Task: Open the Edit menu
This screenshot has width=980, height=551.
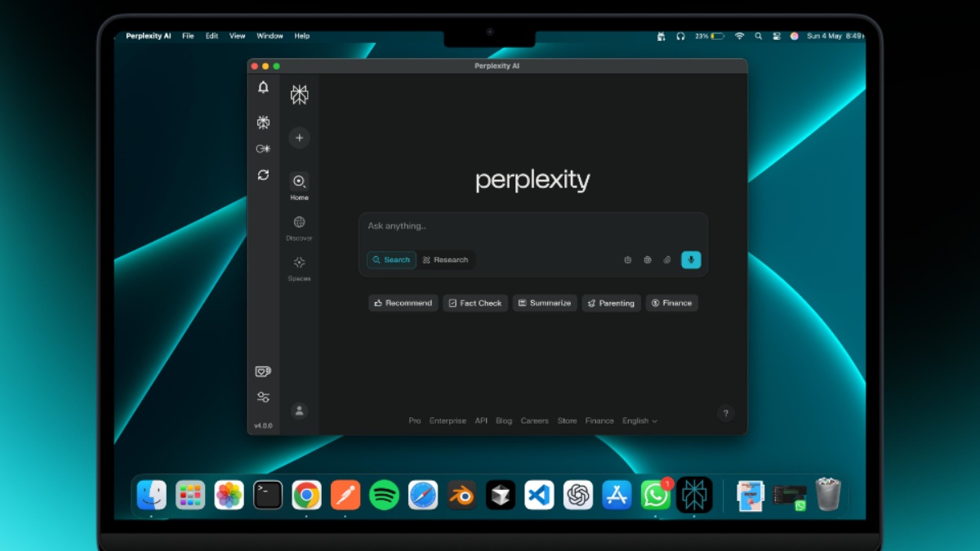Action: 212,36
